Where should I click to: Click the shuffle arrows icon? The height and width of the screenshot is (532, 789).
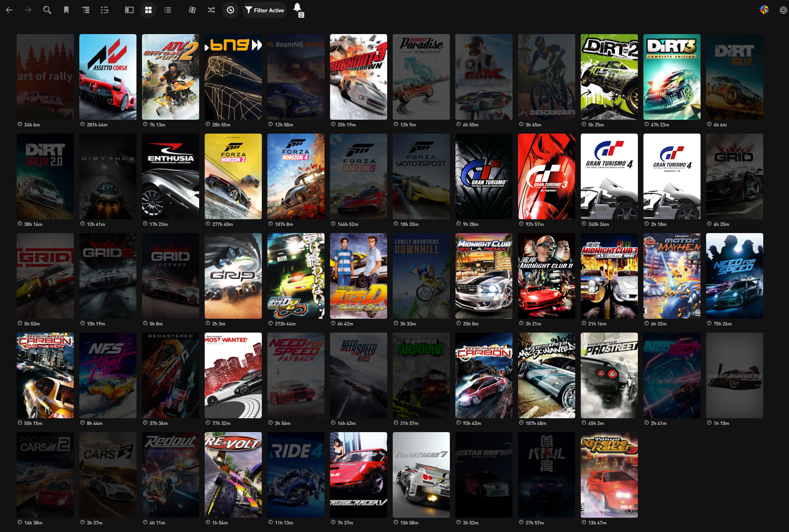(x=211, y=10)
